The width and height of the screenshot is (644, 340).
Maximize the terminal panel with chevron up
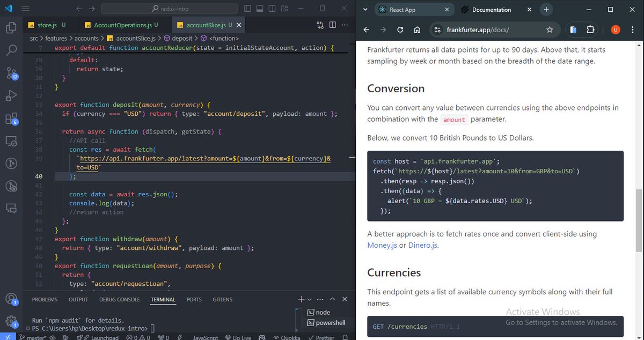pos(333,299)
